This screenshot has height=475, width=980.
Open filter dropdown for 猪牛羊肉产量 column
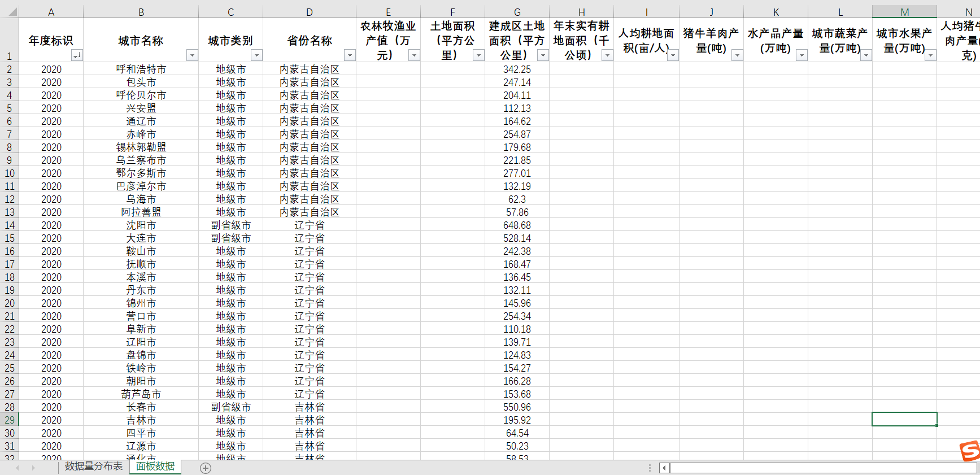[737, 55]
